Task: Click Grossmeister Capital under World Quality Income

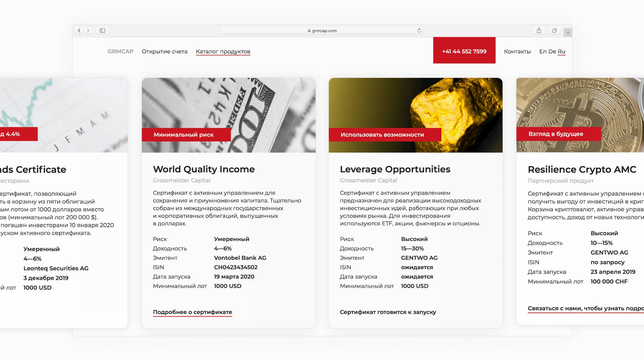Action: coord(181,181)
